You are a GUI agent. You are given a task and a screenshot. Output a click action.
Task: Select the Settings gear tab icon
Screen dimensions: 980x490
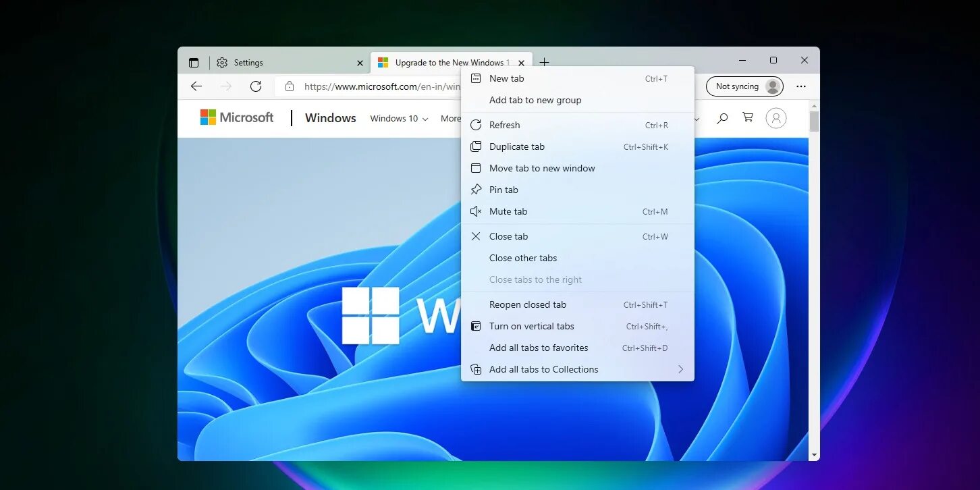222,63
